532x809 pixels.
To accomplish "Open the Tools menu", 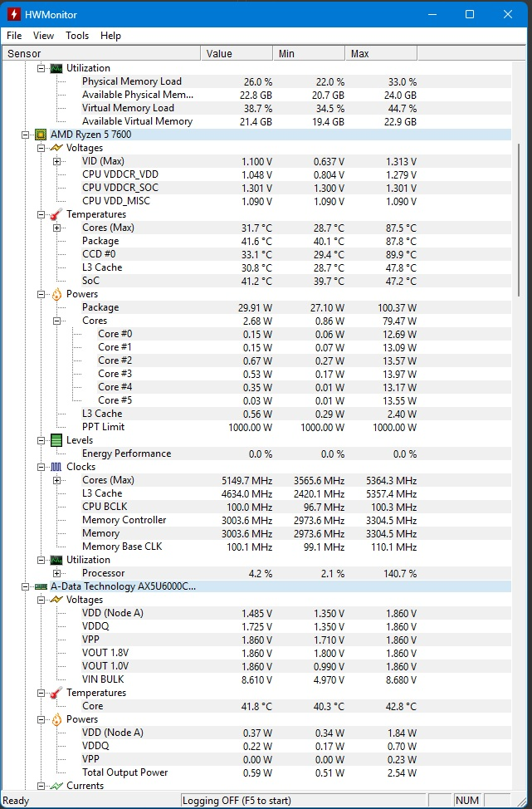I will (77, 36).
